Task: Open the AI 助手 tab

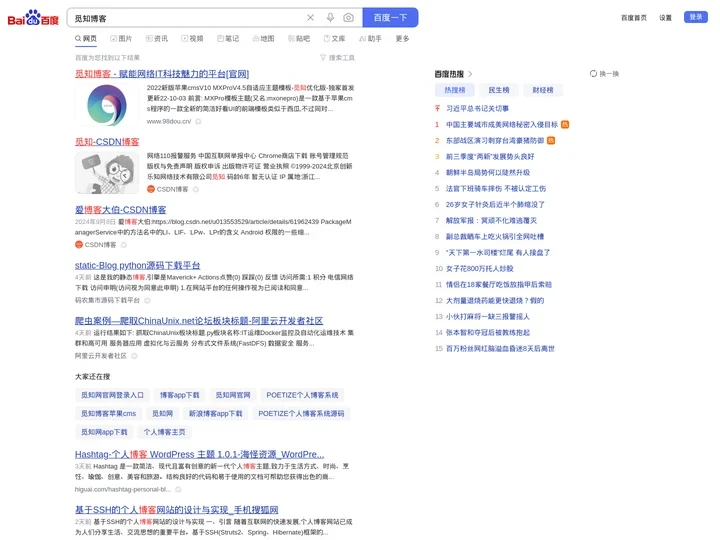Action: click(371, 39)
